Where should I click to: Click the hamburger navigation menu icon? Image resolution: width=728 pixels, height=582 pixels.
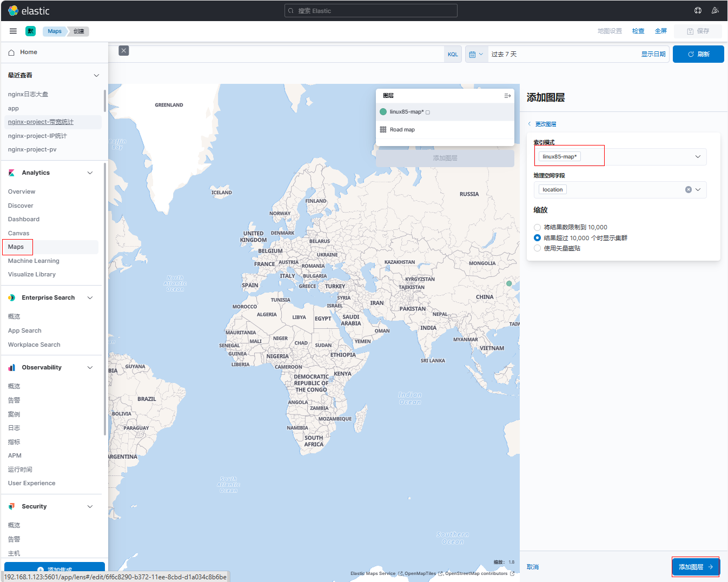13,31
